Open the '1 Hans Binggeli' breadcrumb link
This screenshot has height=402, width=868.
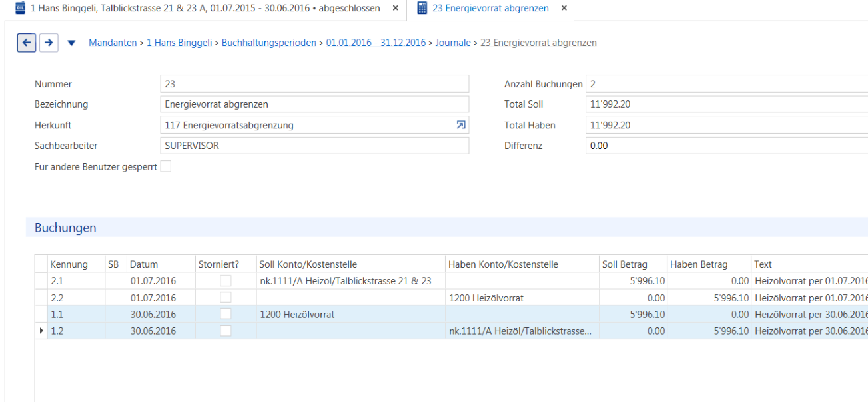coord(179,43)
